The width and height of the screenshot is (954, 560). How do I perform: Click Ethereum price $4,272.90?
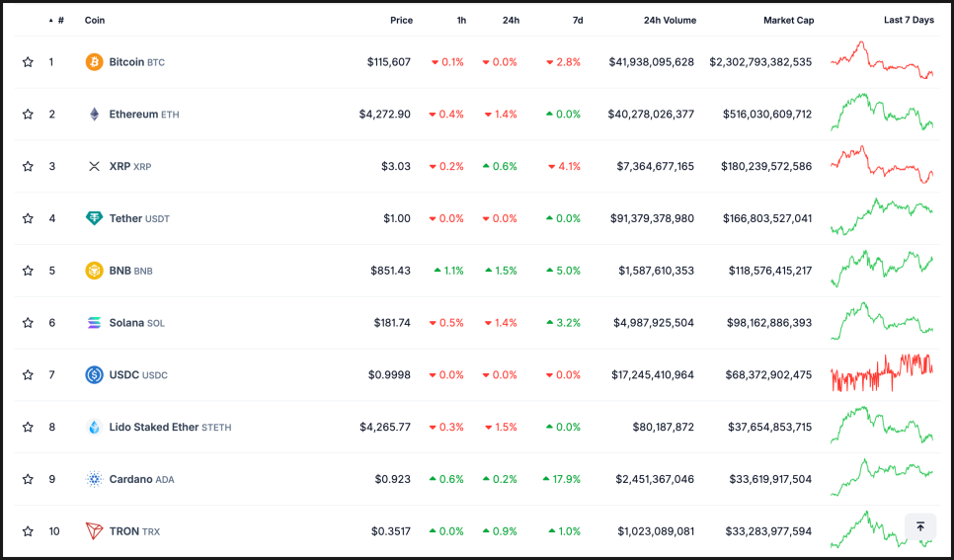(x=384, y=115)
